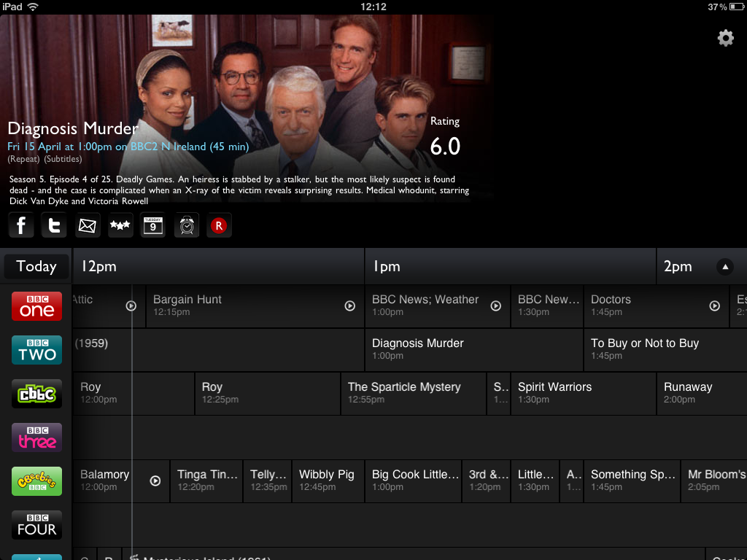Share the programme via Twitter
Screen dimensions: 747x560
point(53,225)
